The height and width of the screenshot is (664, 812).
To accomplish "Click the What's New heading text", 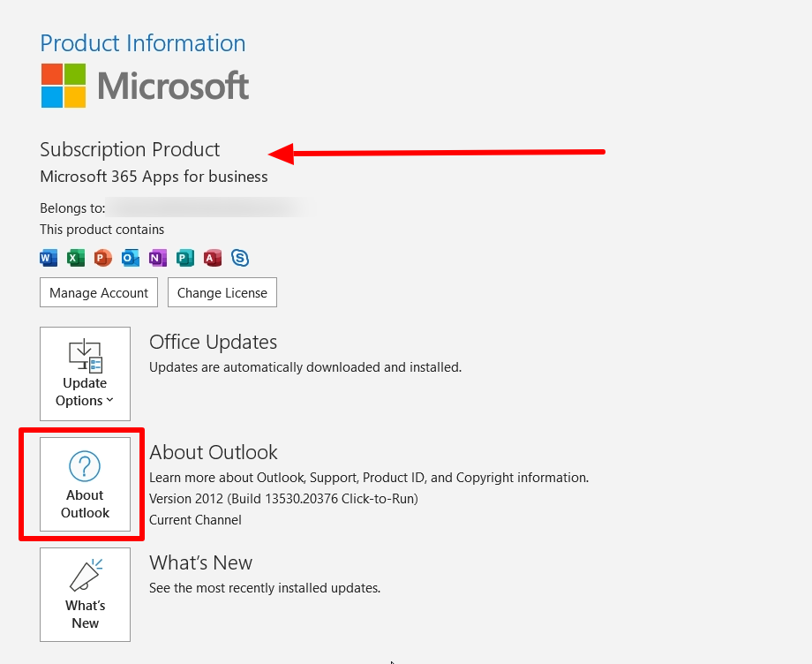I will [x=201, y=563].
